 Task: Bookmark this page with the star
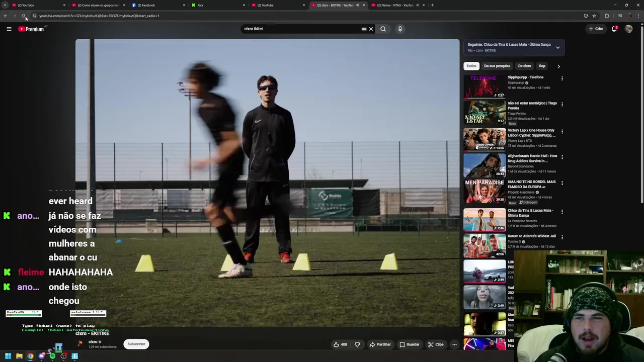[x=594, y=16]
